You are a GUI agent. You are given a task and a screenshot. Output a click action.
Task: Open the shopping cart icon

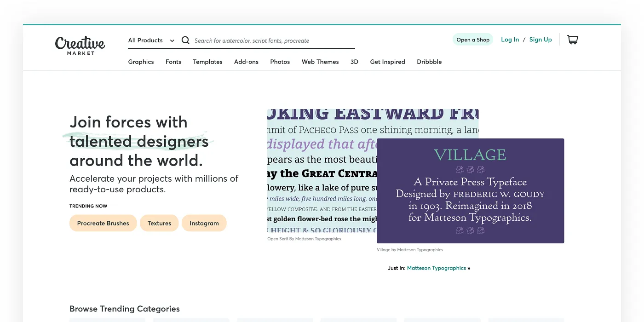572,40
